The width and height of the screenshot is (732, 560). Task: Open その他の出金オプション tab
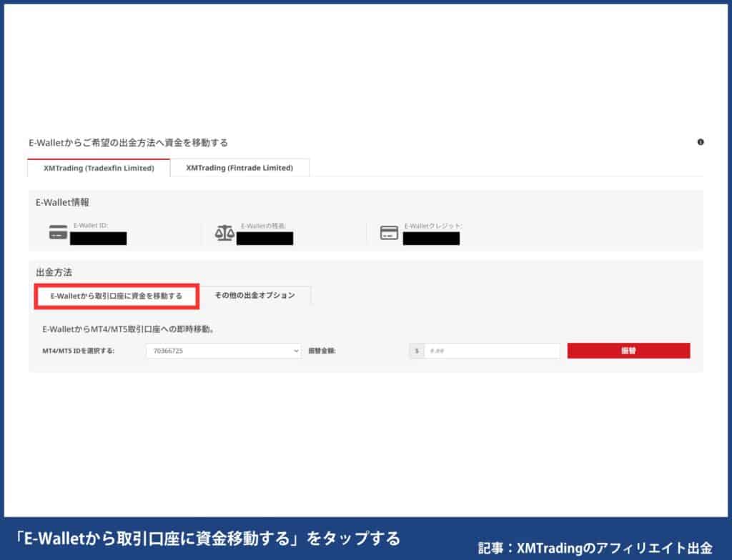tap(255, 295)
